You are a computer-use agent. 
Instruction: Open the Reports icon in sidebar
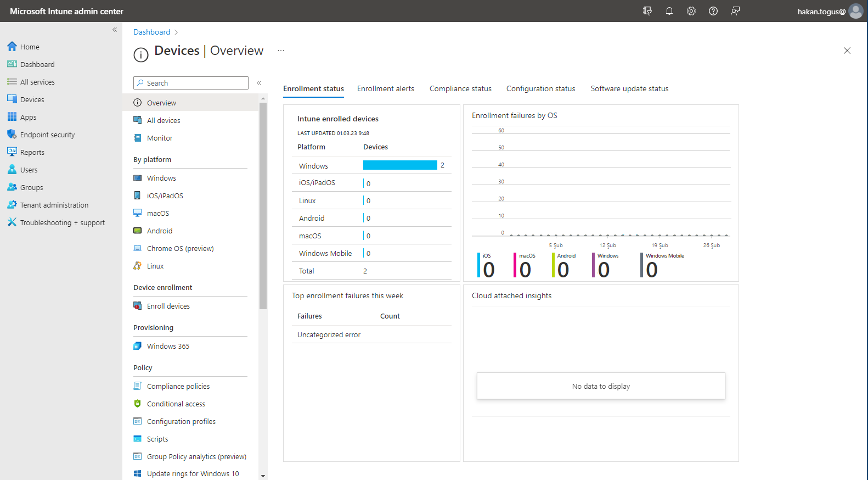tap(12, 152)
